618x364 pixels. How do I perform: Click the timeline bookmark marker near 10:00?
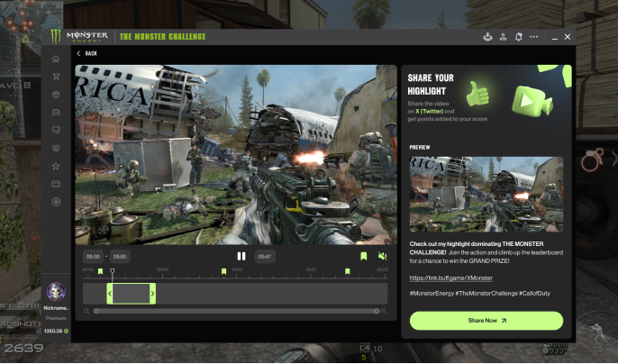[223, 271]
